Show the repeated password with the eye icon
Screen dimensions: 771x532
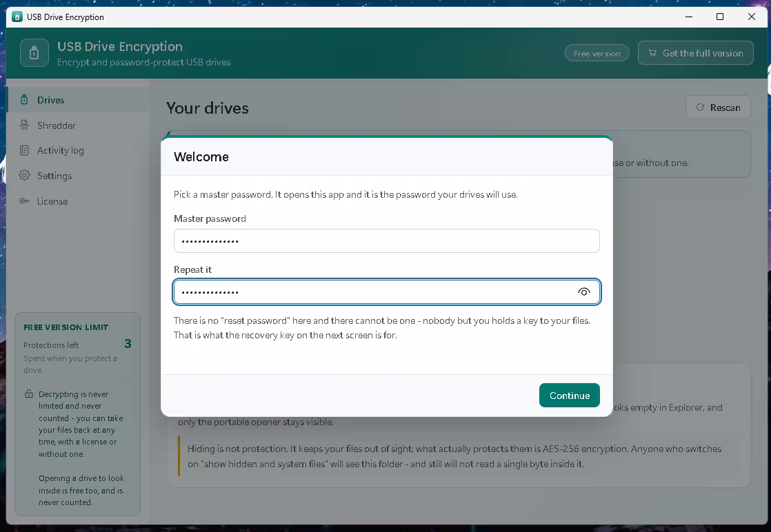[583, 291]
